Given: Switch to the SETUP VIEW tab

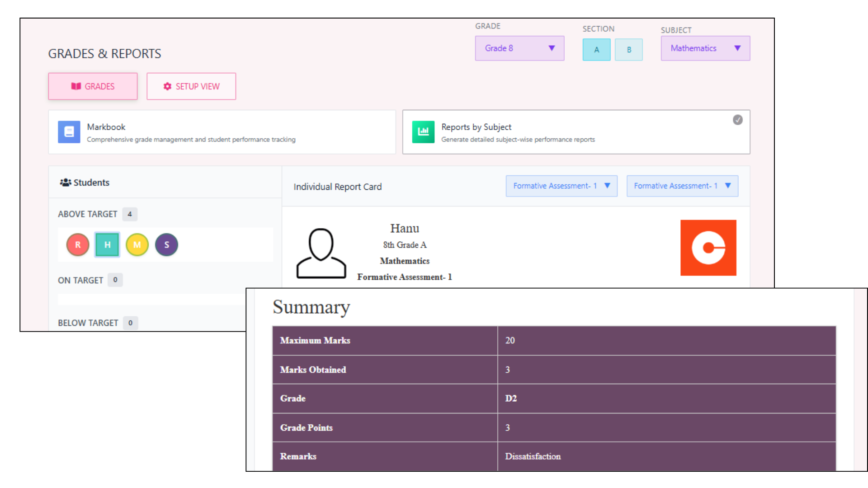Looking at the screenshot, I should tap(191, 86).
